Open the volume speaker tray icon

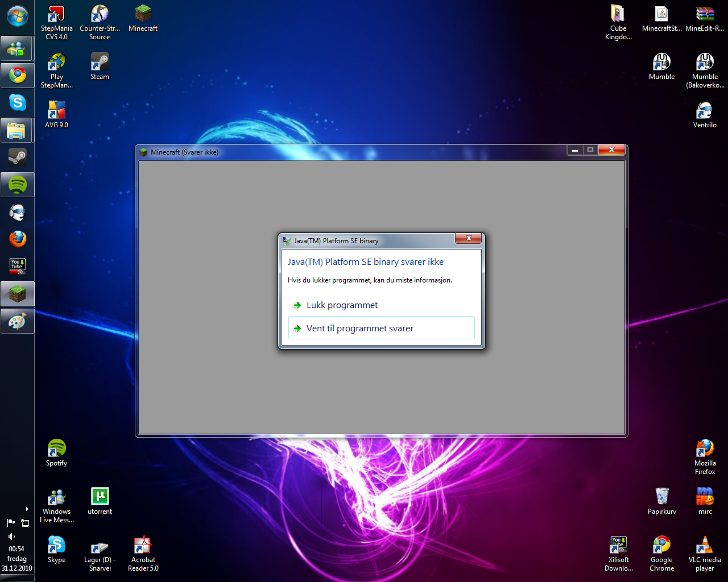11,537
